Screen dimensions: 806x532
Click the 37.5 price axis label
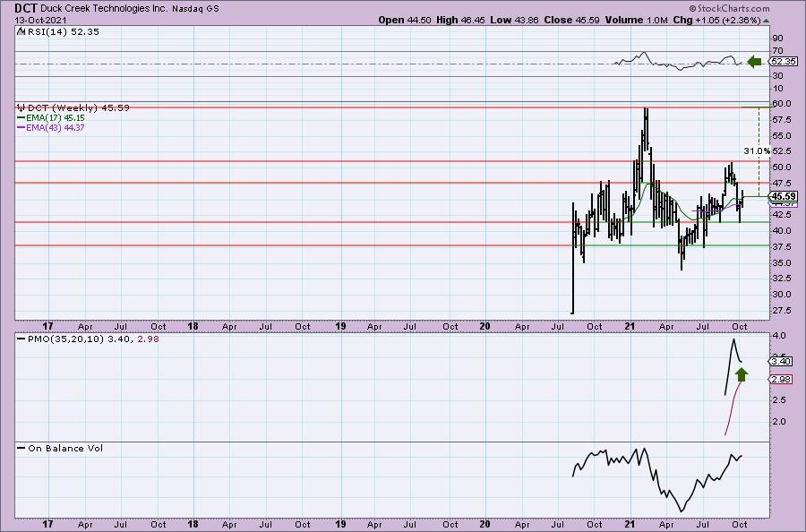[x=781, y=246]
